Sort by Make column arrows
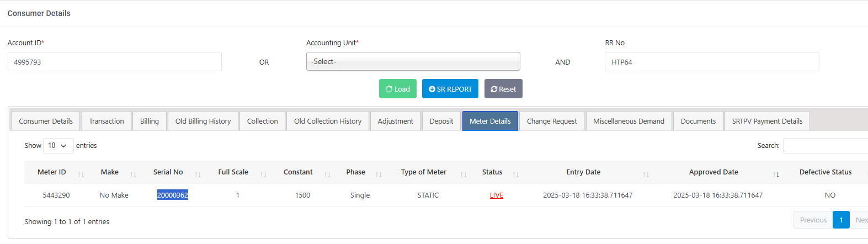The image size is (868, 244). (x=133, y=174)
